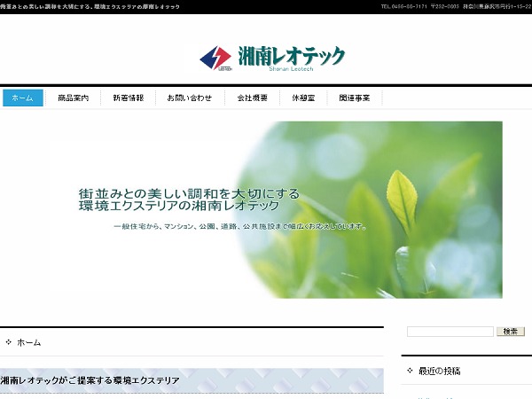Click the green leaves banner image
This screenshot has height=399, width=532.
click(x=276, y=209)
